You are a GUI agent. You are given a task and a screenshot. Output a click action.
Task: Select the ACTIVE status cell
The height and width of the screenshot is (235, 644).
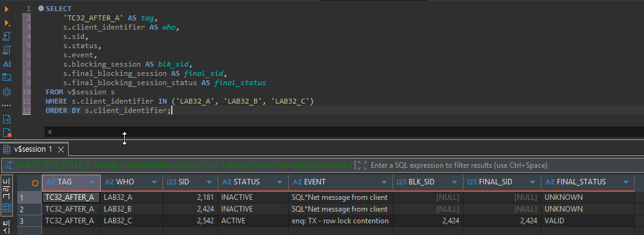pyautogui.click(x=253, y=221)
